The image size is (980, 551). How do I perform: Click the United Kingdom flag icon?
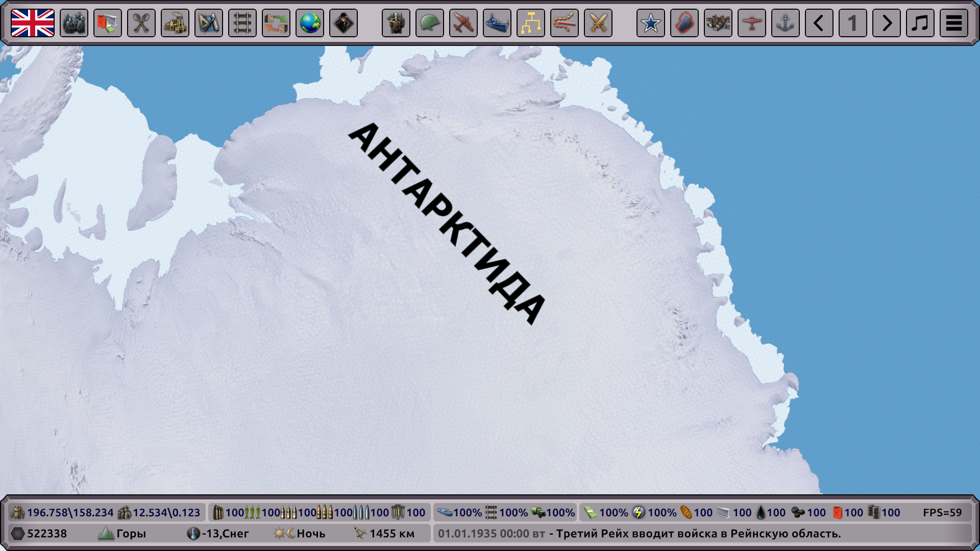tap(33, 23)
